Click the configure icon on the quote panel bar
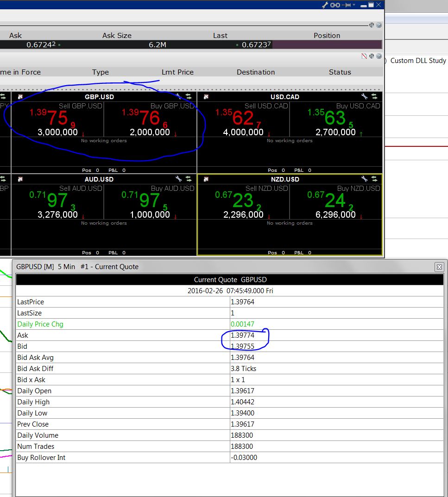The height and width of the screenshot is (497, 448). coord(372,25)
